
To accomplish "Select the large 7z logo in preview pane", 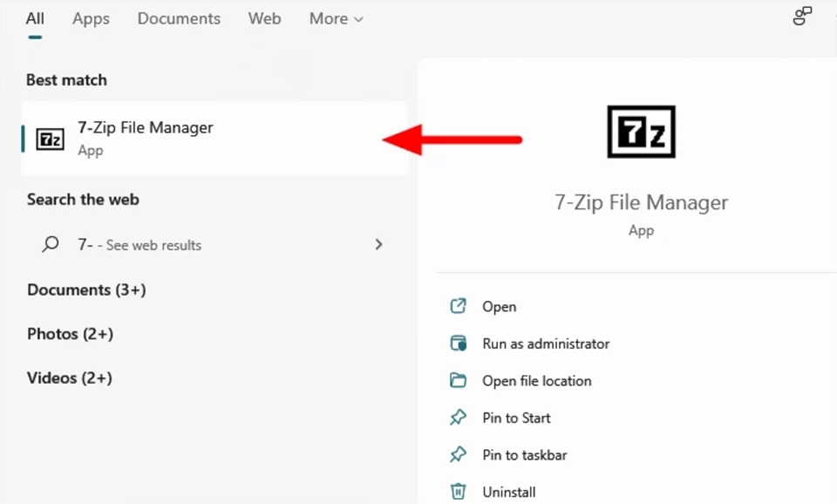I will (x=641, y=131).
